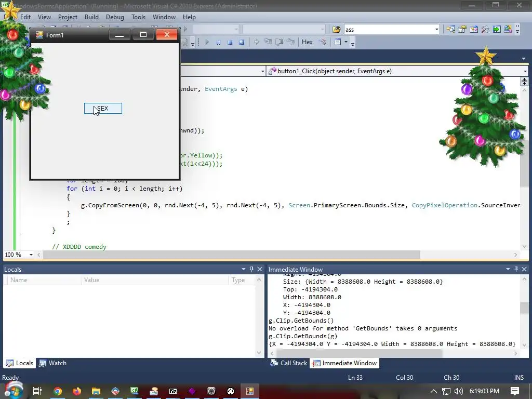532x399 pixels.
Task: Open the Properties Window icon
Action: 462,30
